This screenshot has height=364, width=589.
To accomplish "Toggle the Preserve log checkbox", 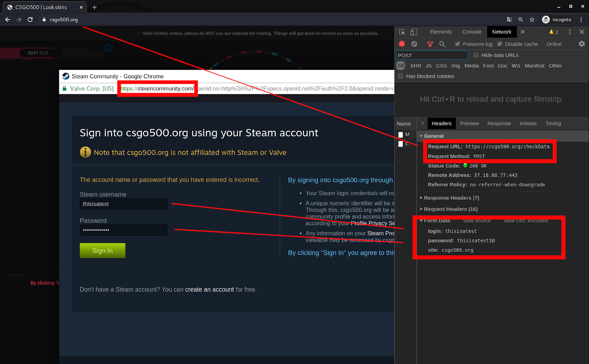I will pos(458,44).
